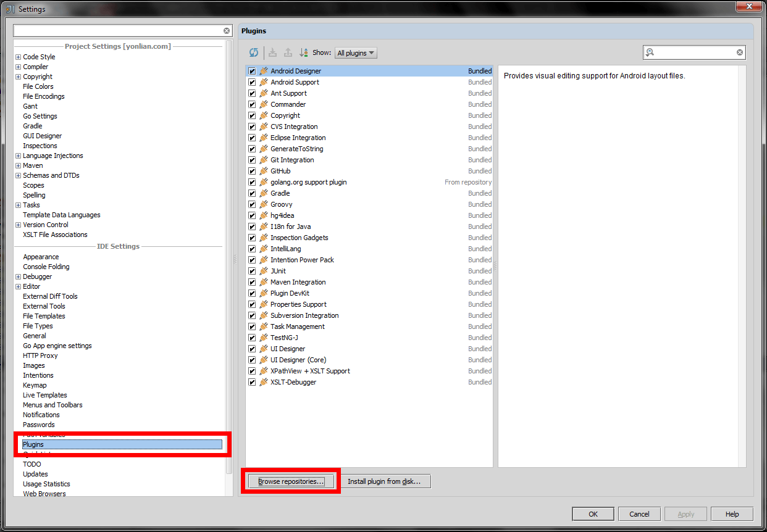Uncheck the Android Support plugin checkbox
The image size is (767, 532).
point(252,82)
